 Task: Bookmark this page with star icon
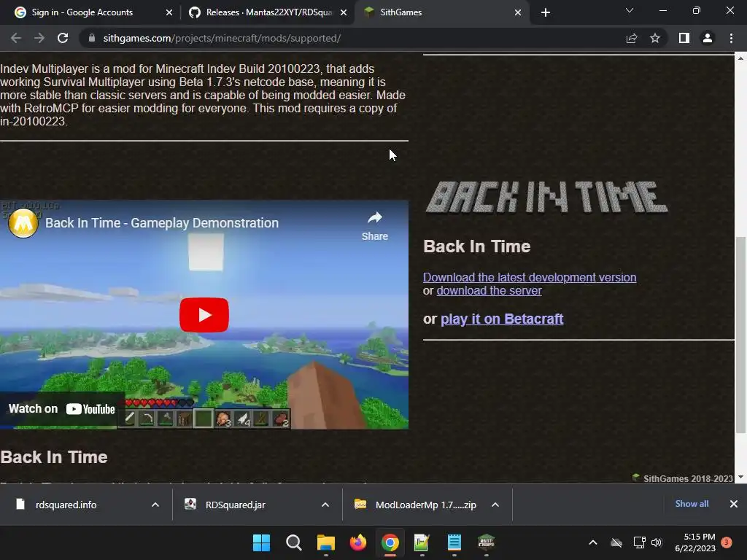click(x=655, y=38)
